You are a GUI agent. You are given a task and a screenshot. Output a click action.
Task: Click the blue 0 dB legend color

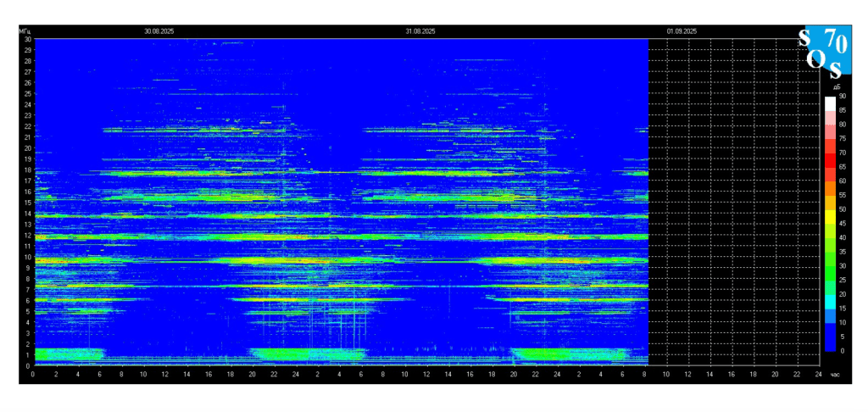coord(829,344)
